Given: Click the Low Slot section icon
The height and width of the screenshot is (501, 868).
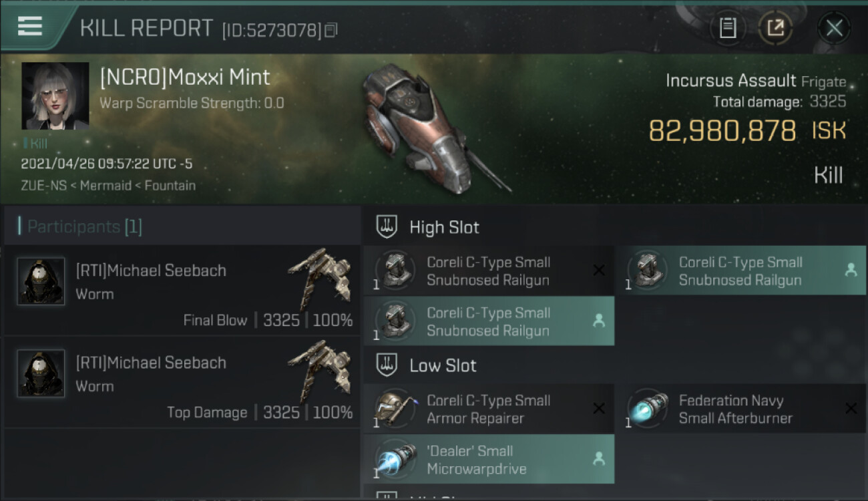Looking at the screenshot, I should point(388,365).
